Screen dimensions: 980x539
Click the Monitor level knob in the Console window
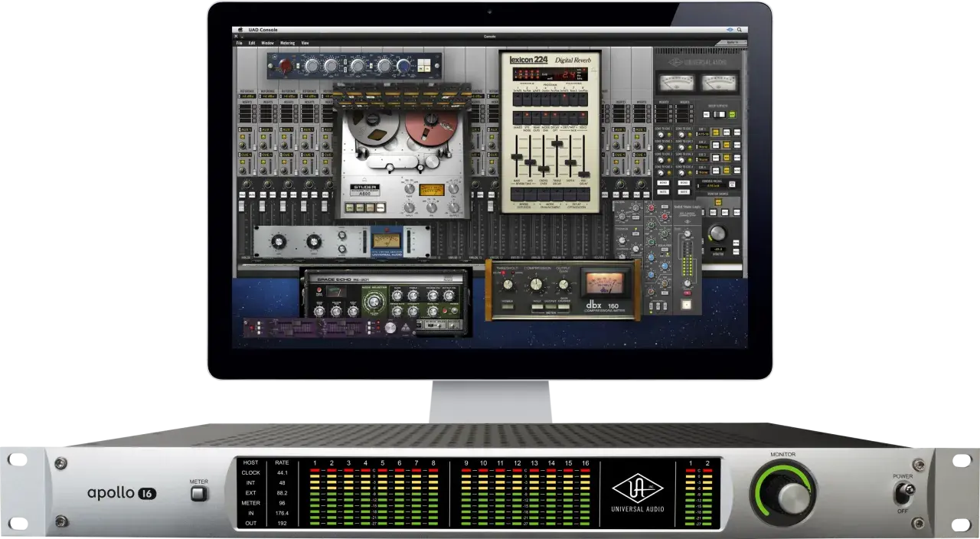point(717,234)
